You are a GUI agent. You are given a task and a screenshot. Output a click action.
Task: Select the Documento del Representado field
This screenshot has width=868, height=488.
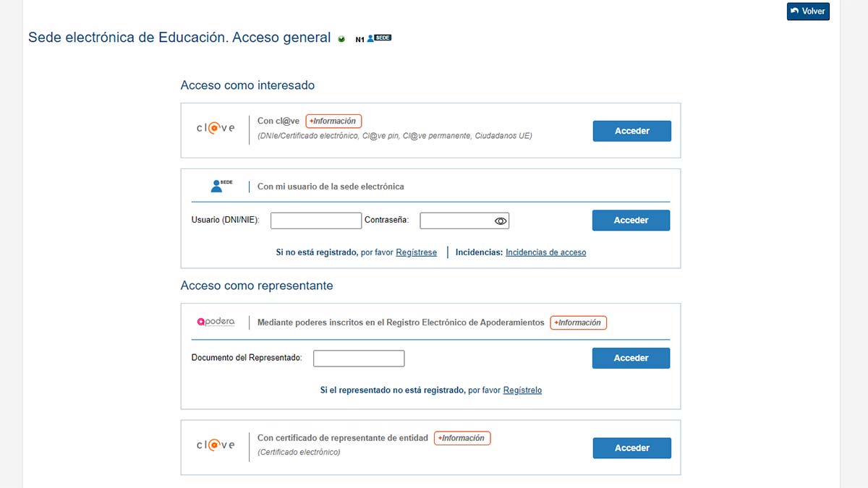(x=359, y=358)
